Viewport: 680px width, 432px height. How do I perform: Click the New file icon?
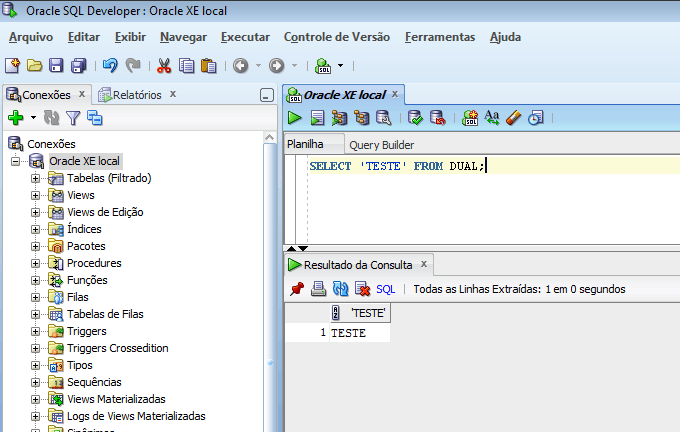(12, 65)
